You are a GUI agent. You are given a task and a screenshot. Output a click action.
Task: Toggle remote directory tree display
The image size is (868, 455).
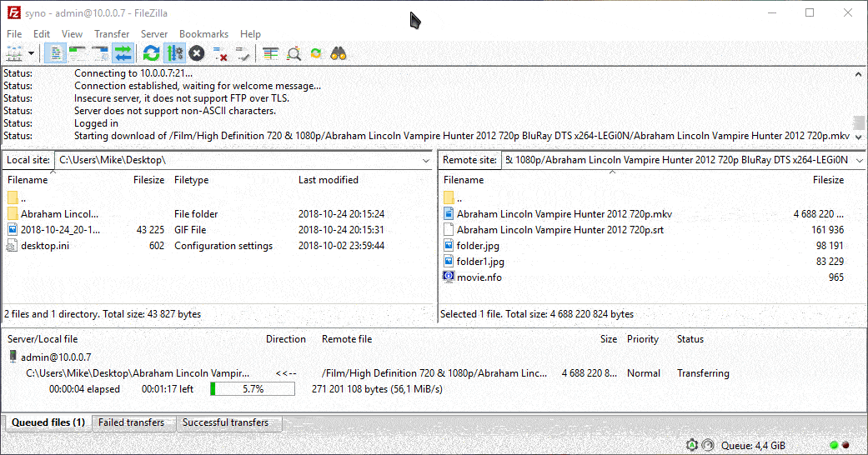100,53
